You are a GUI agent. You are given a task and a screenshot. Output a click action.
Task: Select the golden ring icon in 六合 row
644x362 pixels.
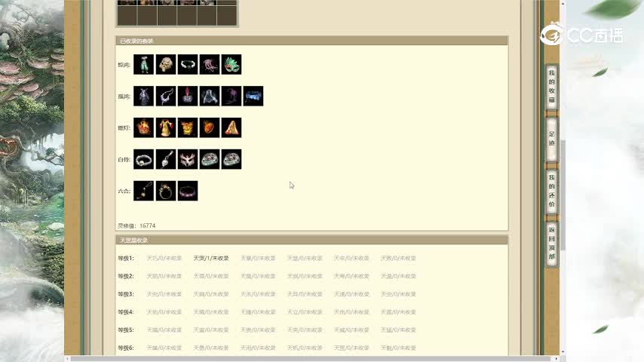(165, 191)
